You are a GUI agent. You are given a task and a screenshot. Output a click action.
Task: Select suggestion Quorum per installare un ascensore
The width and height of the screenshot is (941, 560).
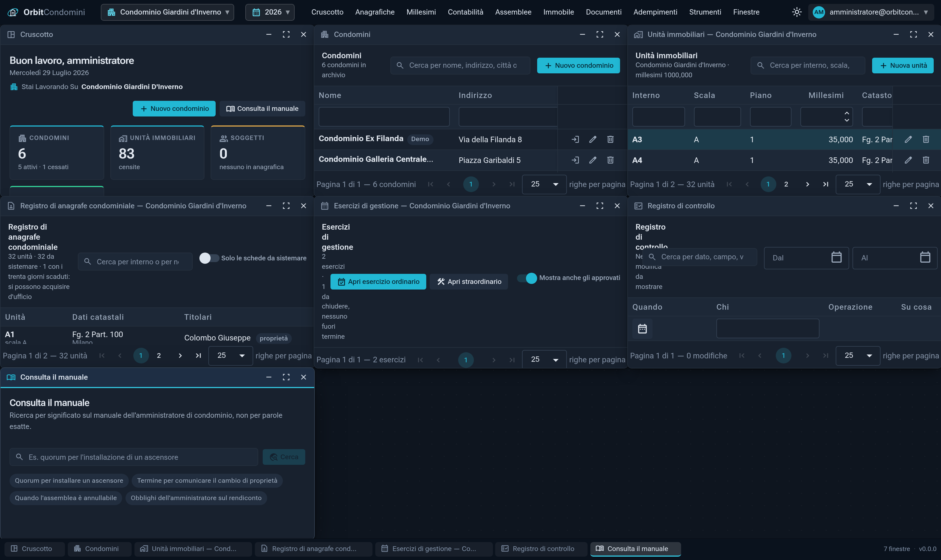pyautogui.click(x=69, y=480)
